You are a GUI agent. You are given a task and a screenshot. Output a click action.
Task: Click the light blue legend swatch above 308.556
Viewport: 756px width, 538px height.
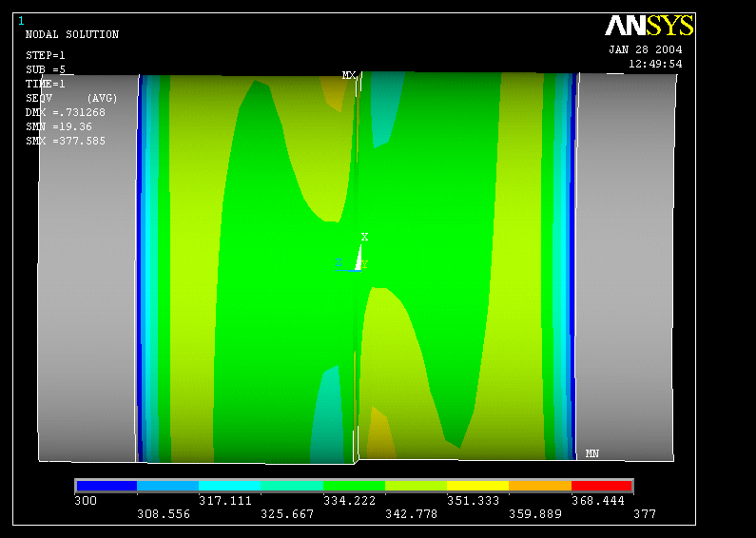(167, 486)
